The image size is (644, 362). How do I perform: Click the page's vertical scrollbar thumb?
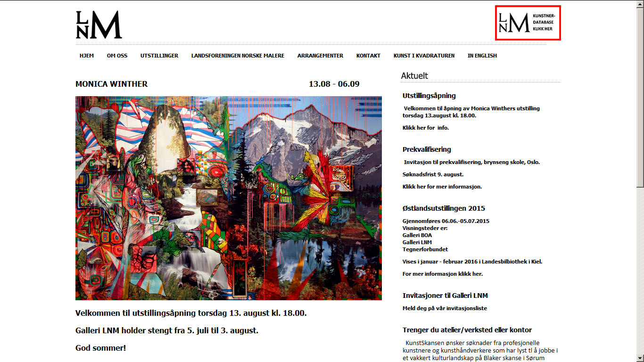pyautogui.click(x=640, y=98)
